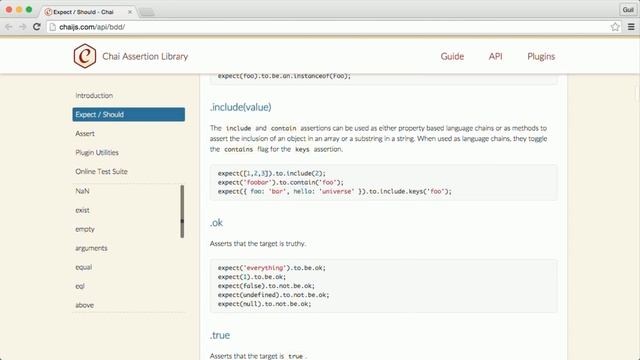Click the .include(value) heading

241,107
